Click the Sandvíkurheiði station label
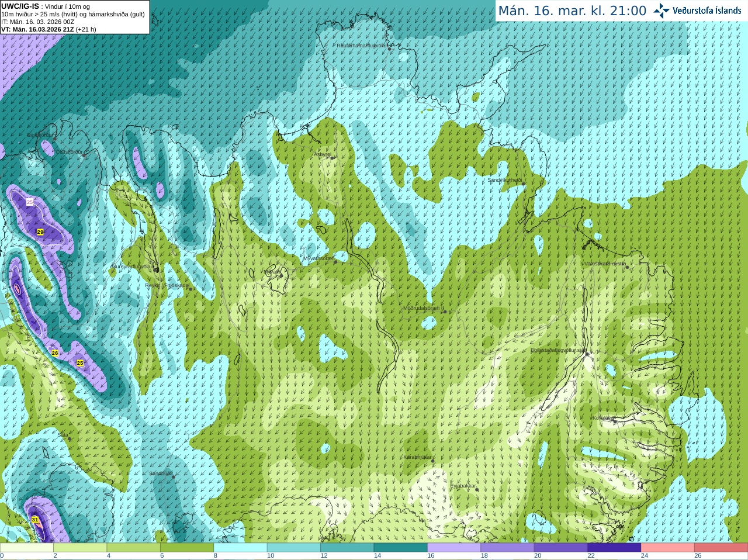The width and height of the screenshot is (748, 560). coord(505,180)
